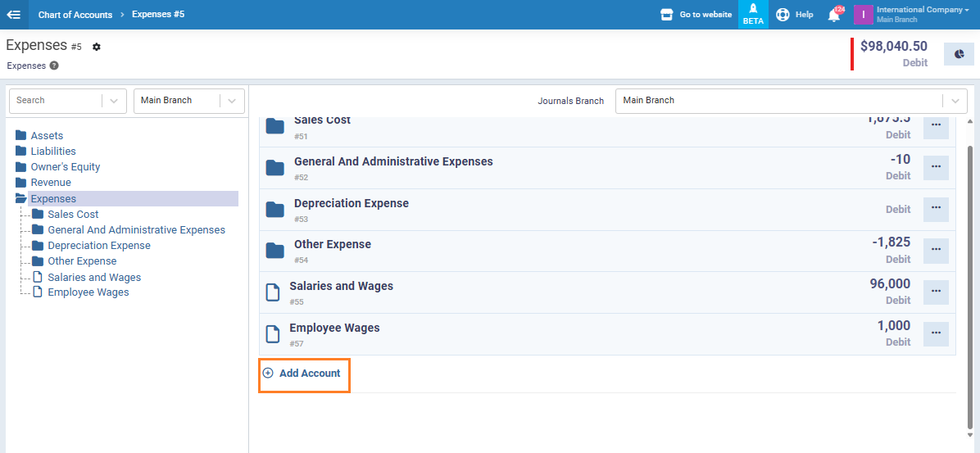The width and height of the screenshot is (980, 453).
Task: Click the Go to website store icon
Action: coord(667,15)
